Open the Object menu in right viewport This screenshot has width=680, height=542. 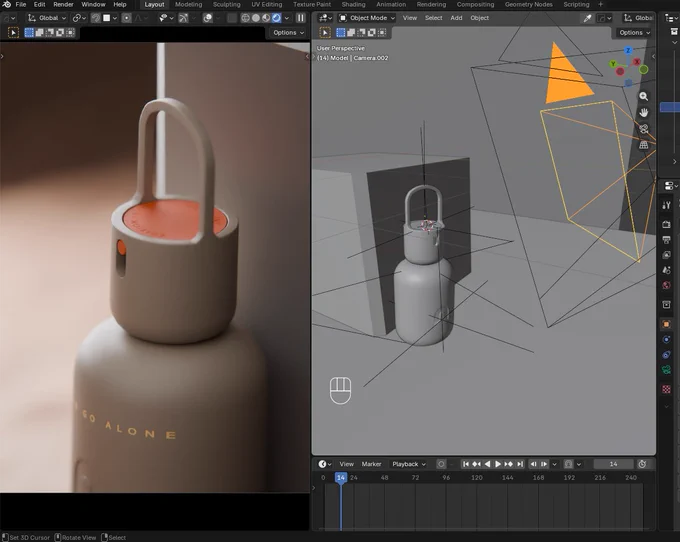480,18
